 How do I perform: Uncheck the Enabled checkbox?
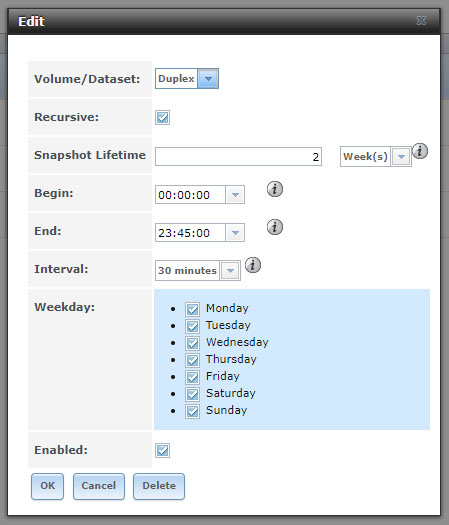click(162, 450)
